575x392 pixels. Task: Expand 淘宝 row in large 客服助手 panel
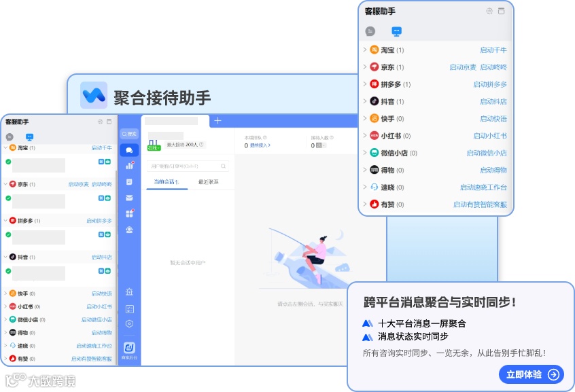365,50
